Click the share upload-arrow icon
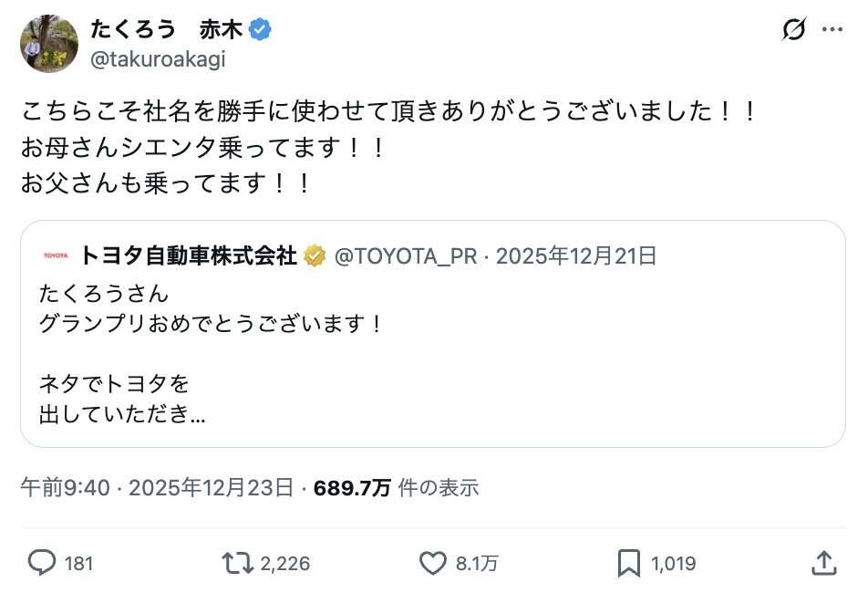The width and height of the screenshot is (868, 593). 823,563
